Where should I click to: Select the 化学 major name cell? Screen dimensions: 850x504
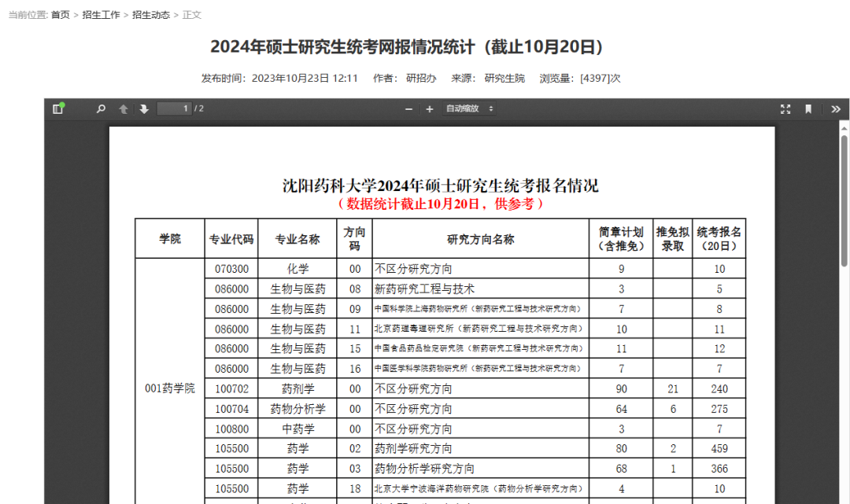click(x=297, y=268)
